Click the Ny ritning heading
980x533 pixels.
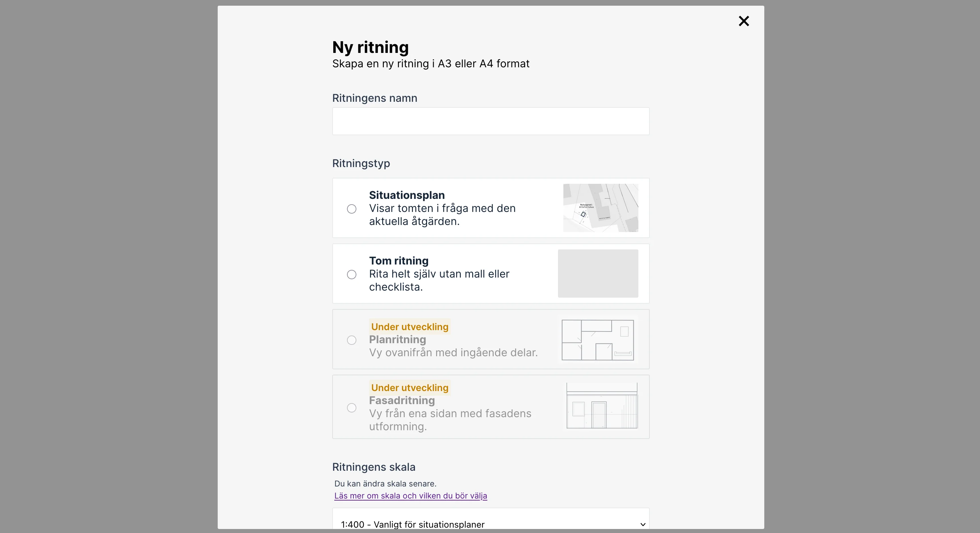point(370,47)
